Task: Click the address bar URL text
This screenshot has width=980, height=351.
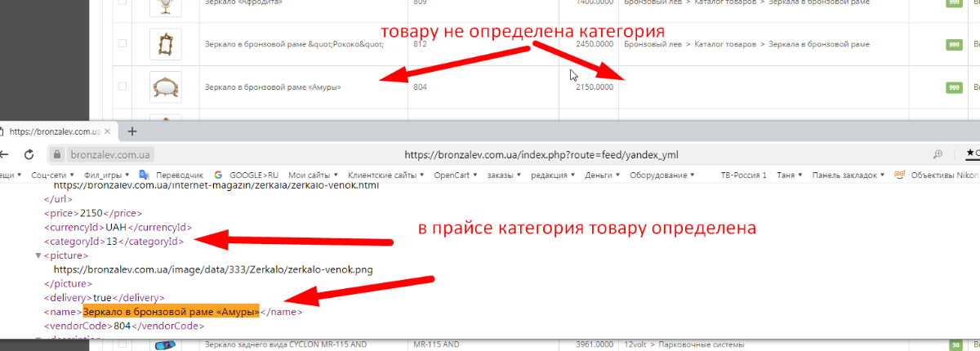Action: [541, 153]
